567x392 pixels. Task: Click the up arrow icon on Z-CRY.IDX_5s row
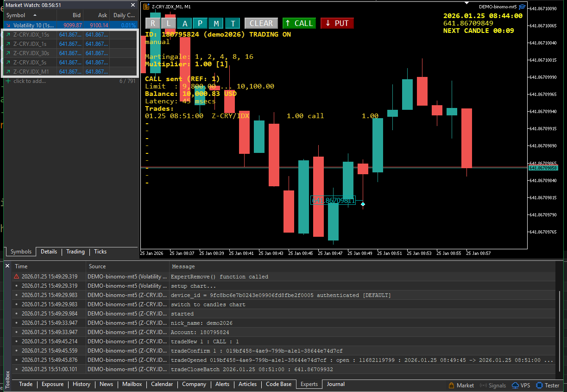point(8,63)
